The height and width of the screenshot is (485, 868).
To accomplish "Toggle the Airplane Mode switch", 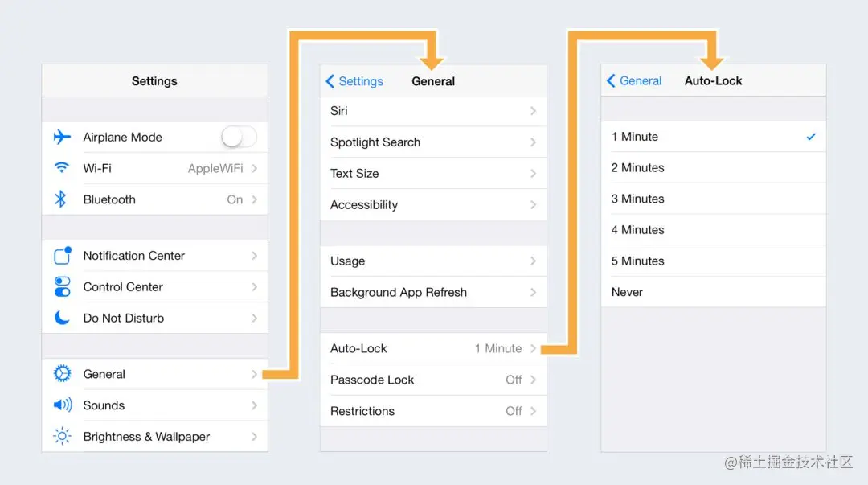I will pos(239,137).
